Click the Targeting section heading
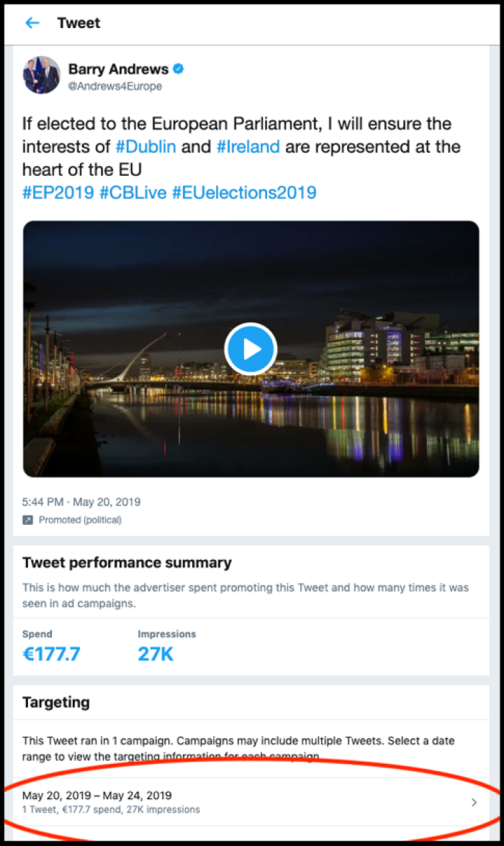504x846 pixels. coord(56,702)
